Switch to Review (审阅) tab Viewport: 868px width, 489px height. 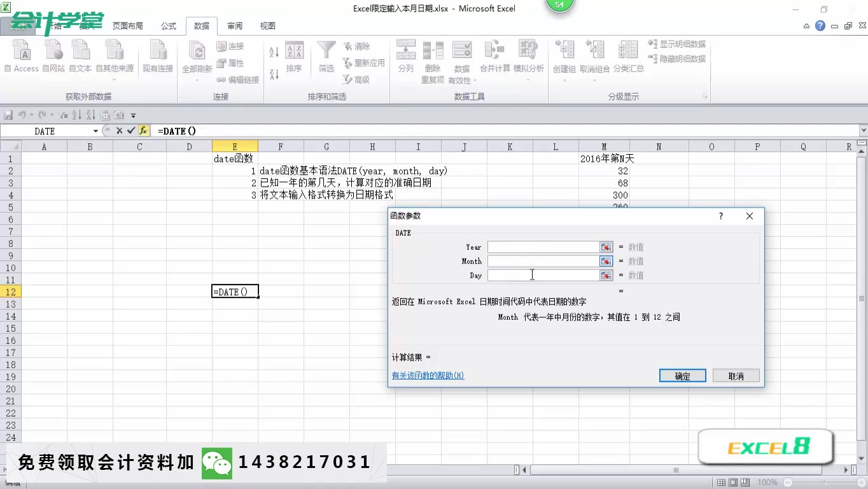tap(235, 26)
